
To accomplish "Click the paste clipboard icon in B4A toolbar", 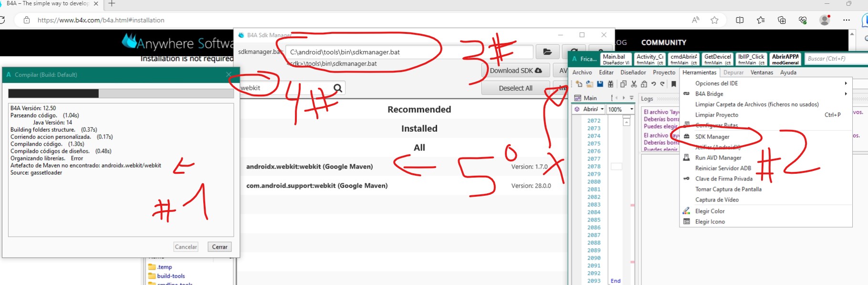I will click(x=644, y=84).
